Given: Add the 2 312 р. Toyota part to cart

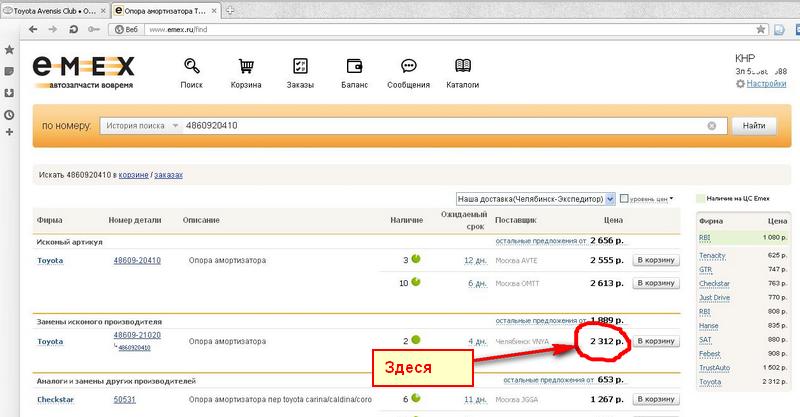Looking at the screenshot, I should click(656, 341).
